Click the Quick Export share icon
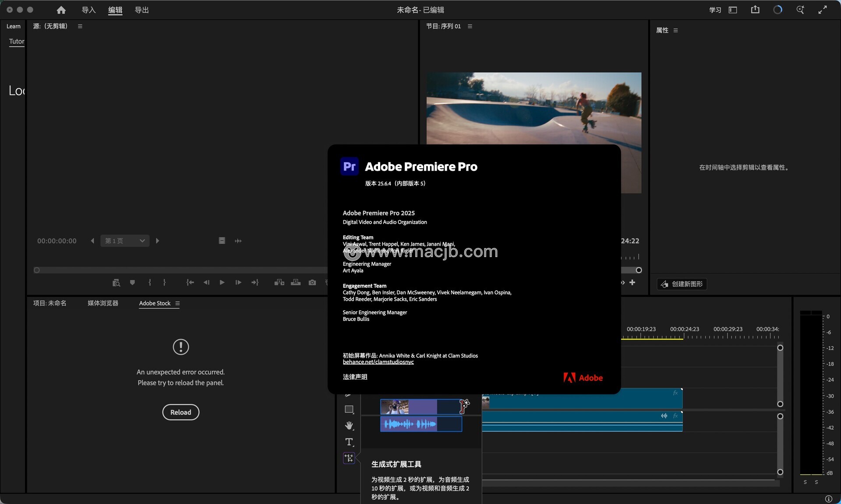Viewport: 841px width, 504px height. pos(755,10)
